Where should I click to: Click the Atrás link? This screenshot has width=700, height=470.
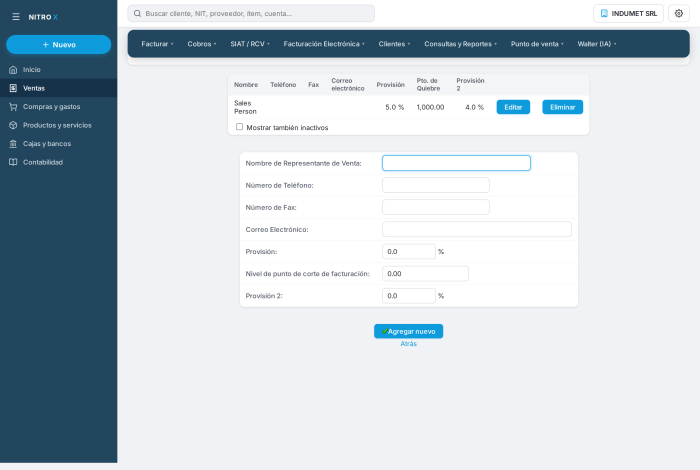[x=408, y=344]
